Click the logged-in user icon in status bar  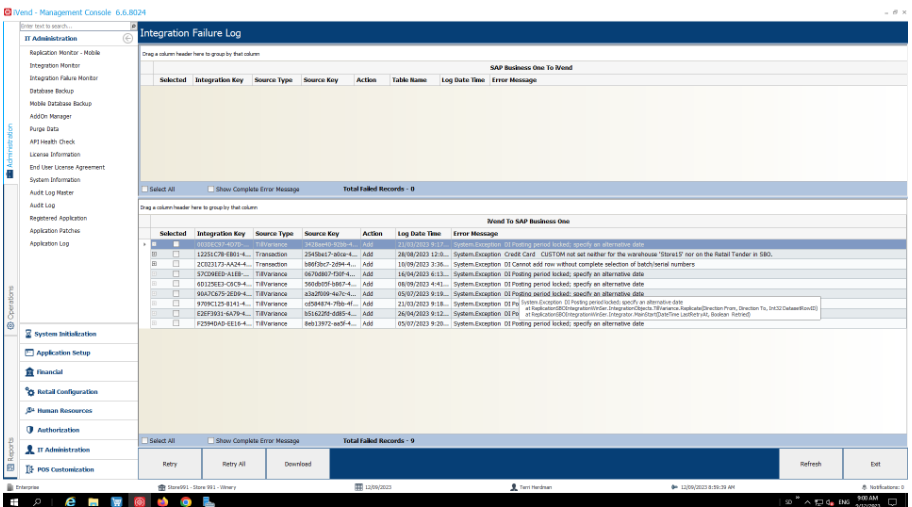coord(514,487)
